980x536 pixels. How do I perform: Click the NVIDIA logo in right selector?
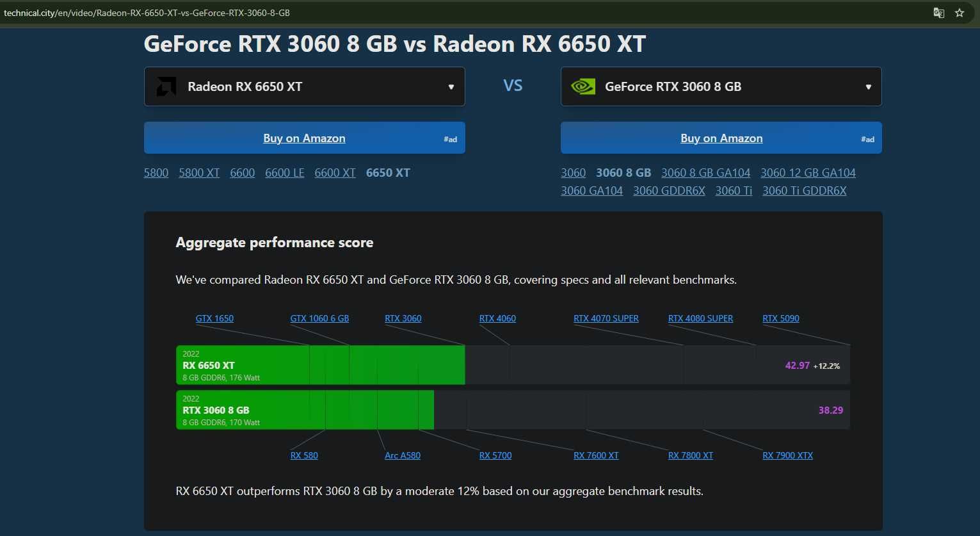point(583,86)
